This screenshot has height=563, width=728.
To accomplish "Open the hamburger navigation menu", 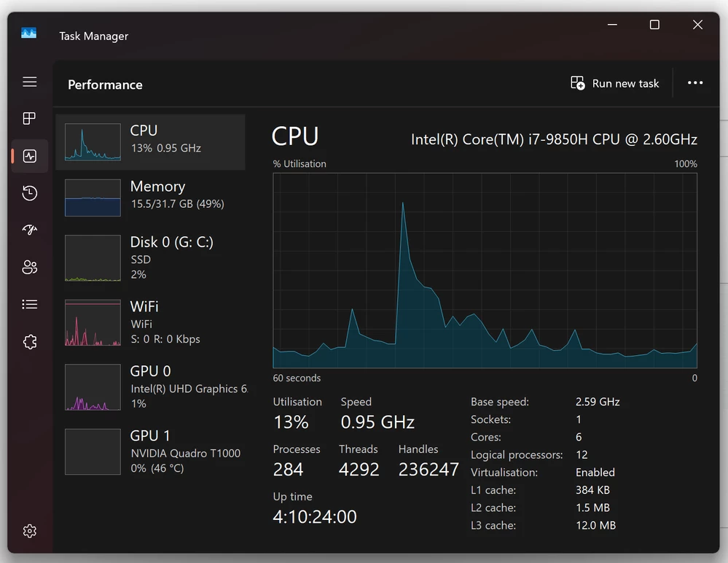I will 30,82.
